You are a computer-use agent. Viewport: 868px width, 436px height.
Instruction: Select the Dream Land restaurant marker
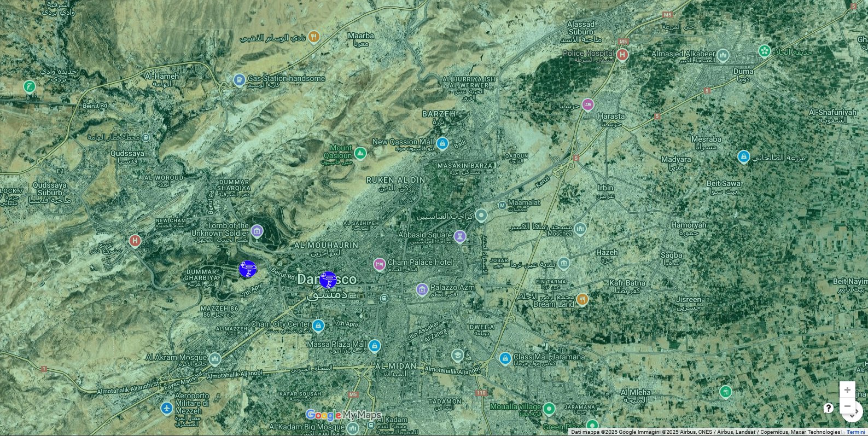coord(582,299)
